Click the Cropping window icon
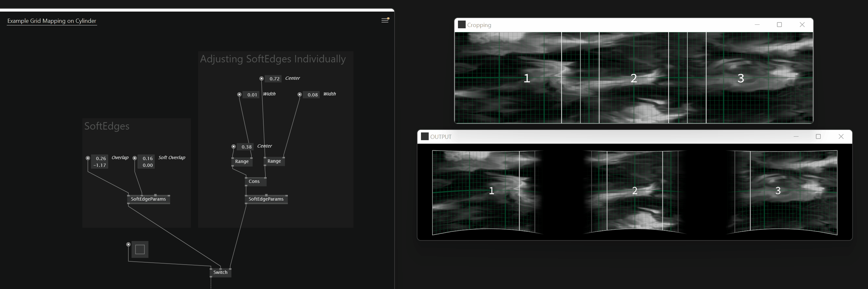Viewport: 868px width, 289px height. click(x=461, y=24)
